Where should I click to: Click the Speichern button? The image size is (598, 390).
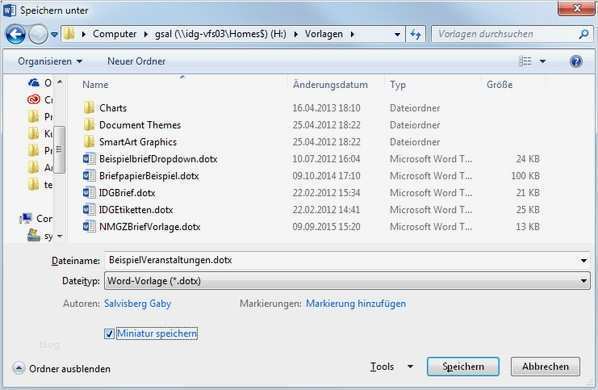[x=463, y=367]
